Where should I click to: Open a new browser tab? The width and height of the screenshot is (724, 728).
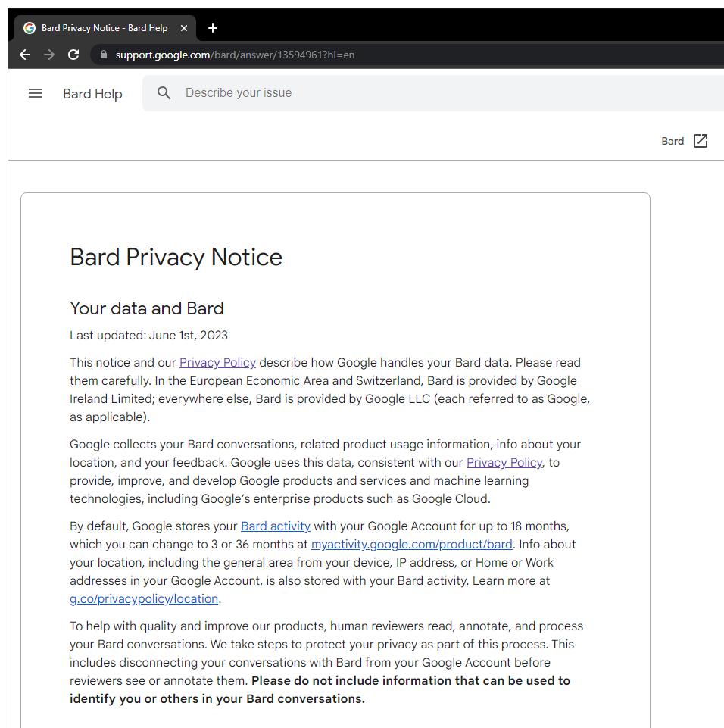pyautogui.click(x=213, y=28)
